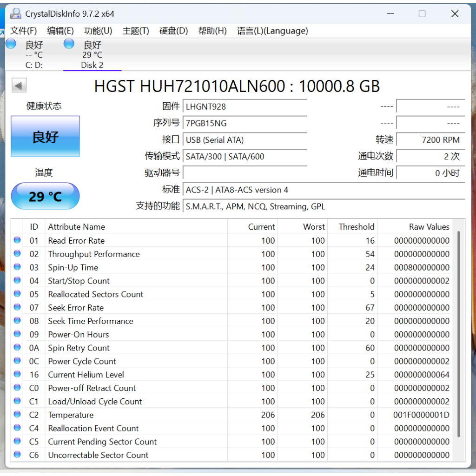Click the serial number field 7PGB15NG
476x476 pixels.
coord(245,123)
